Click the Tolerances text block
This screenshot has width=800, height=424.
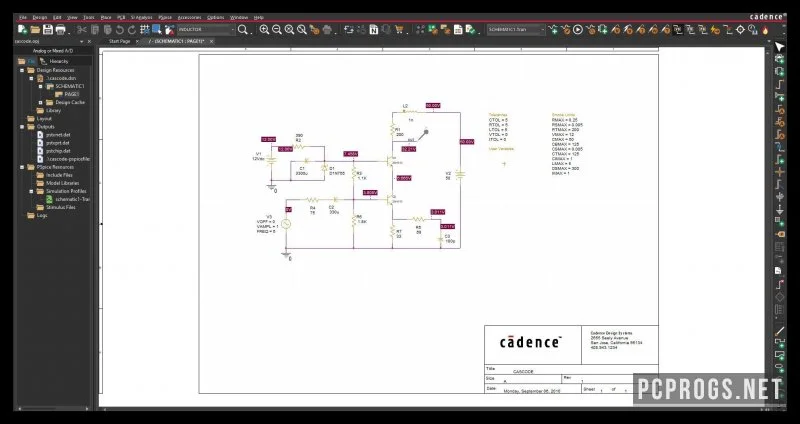tap(498, 128)
